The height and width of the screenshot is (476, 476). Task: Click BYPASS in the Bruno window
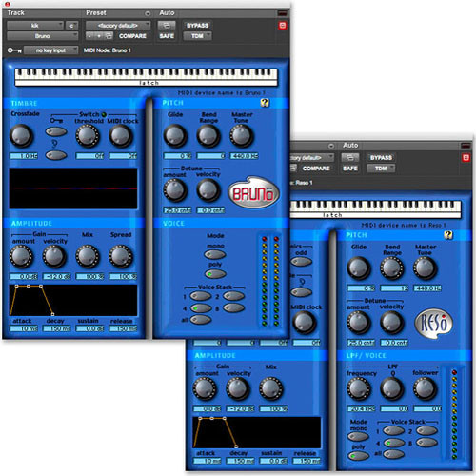pos(197,26)
